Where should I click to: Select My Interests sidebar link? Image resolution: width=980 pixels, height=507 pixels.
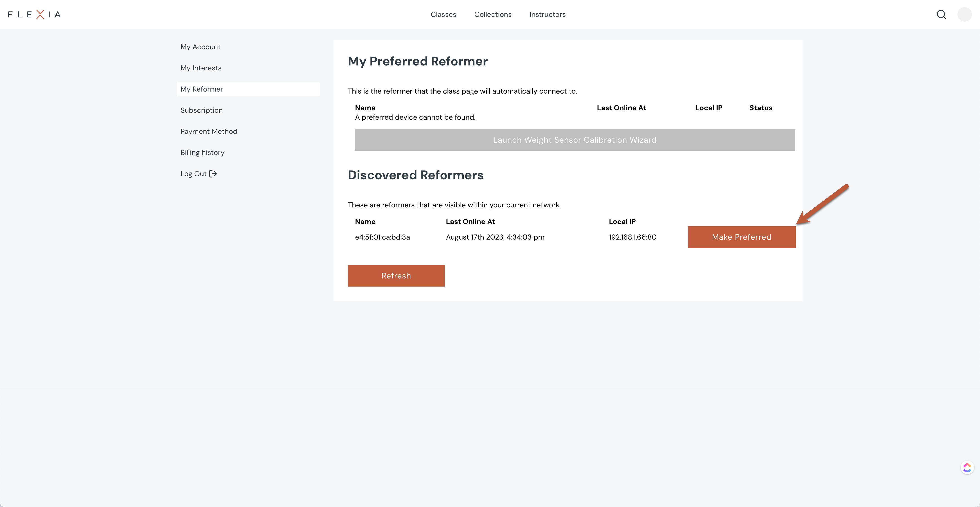[201, 67]
